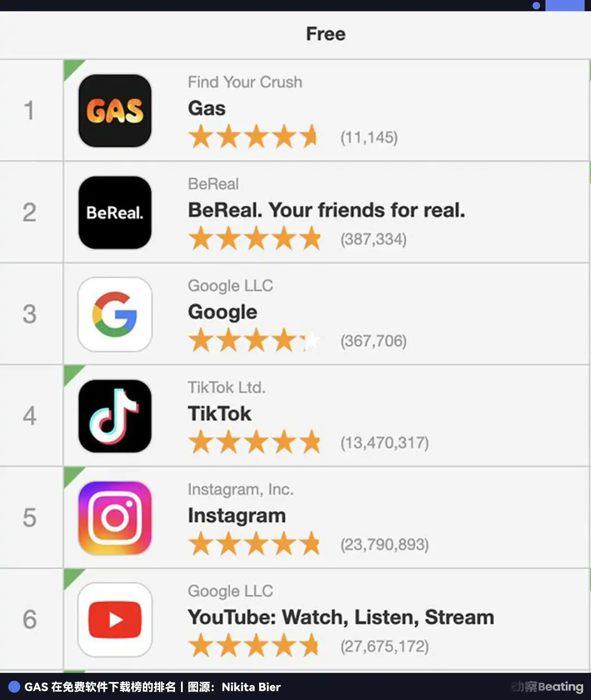Click the green corner flag on Gas
The height and width of the screenshot is (700, 591).
[x=71, y=67]
